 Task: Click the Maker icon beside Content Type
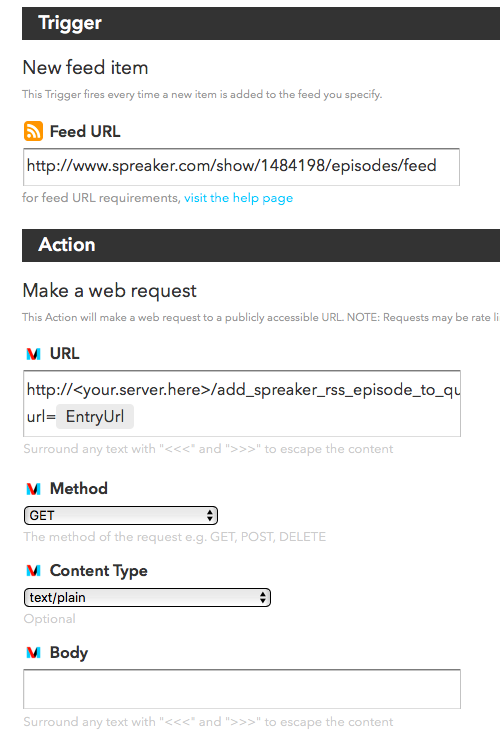tap(33, 570)
